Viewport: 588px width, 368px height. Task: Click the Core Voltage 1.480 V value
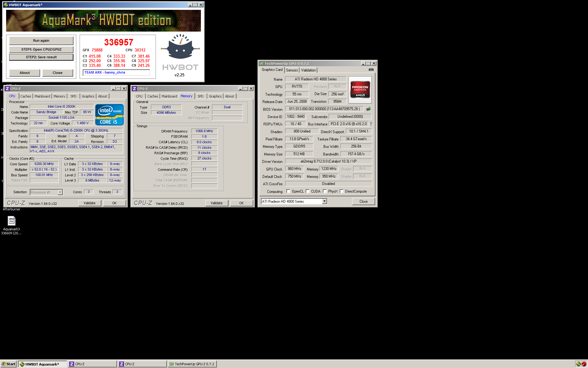click(x=83, y=123)
